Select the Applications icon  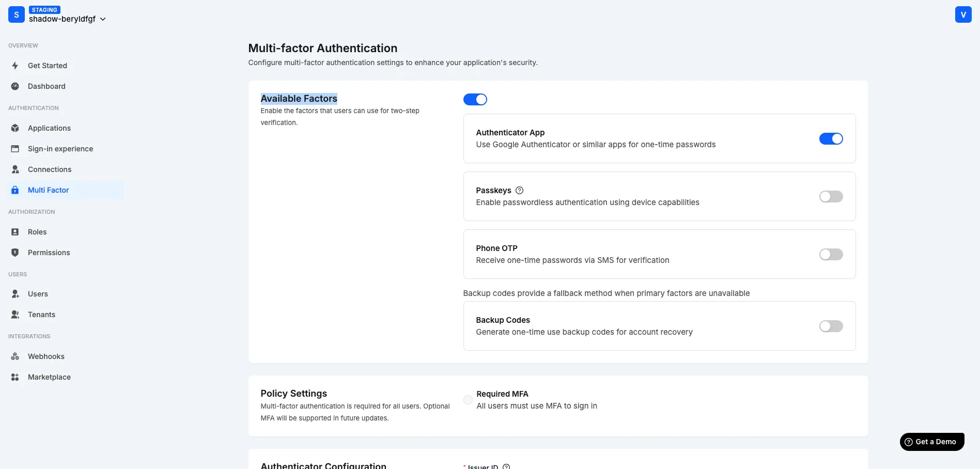14,128
